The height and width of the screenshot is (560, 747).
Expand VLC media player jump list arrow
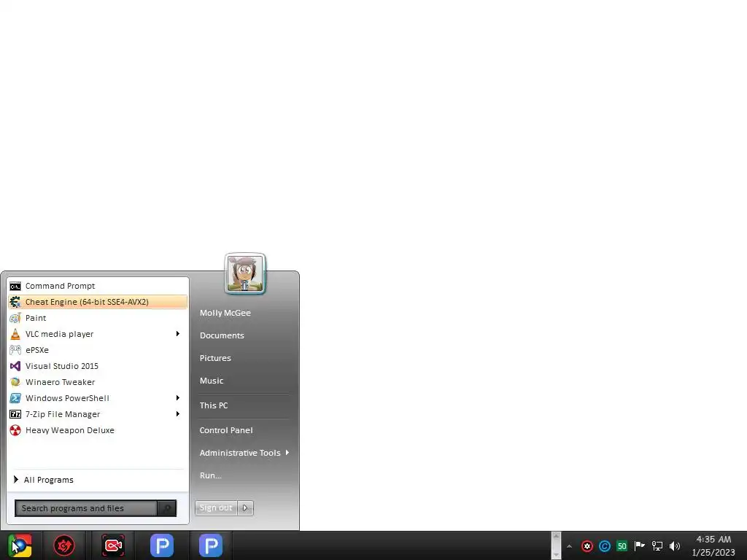(x=178, y=334)
